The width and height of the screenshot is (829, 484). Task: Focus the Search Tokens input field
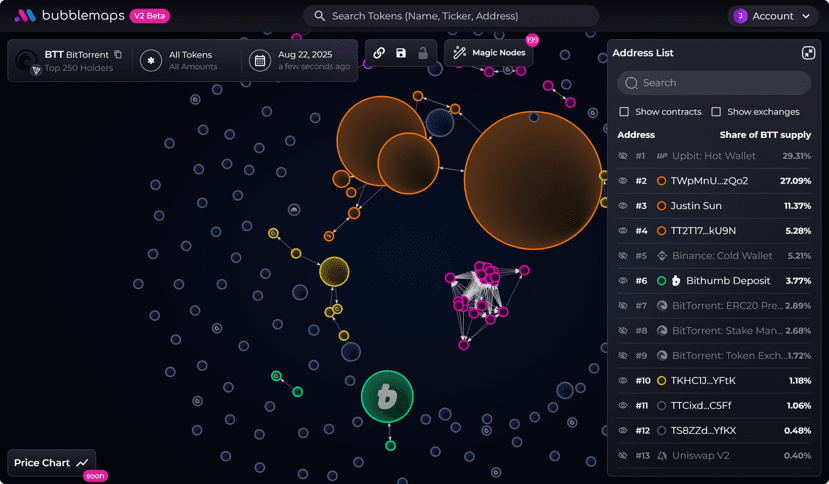pyautogui.click(x=451, y=16)
